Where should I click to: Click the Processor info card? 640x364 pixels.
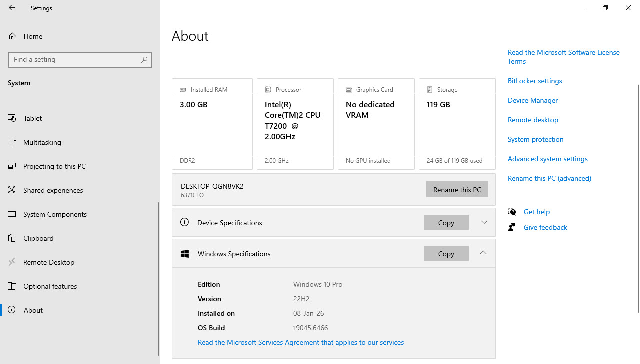coord(295,124)
